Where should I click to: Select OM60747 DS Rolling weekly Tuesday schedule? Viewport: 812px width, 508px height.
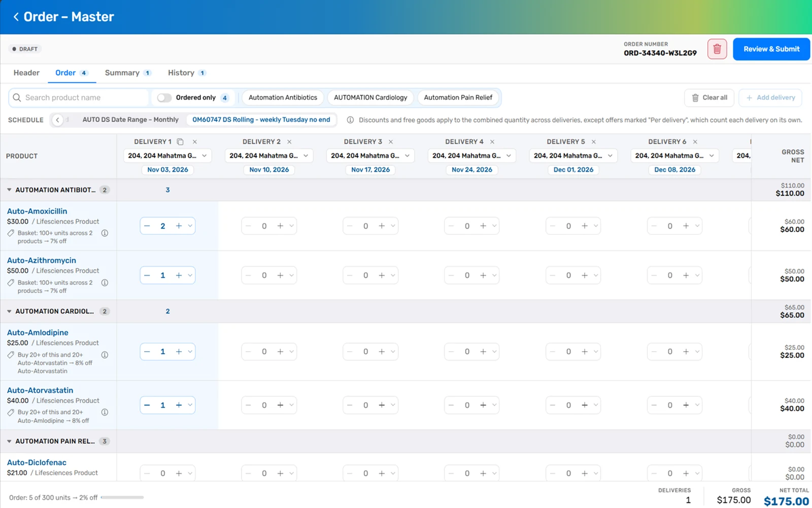261,120
